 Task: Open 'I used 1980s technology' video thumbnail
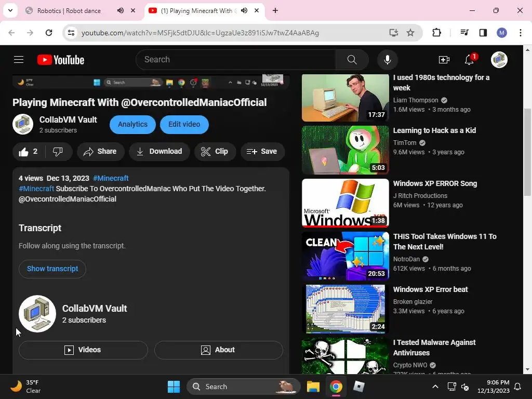point(345,98)
